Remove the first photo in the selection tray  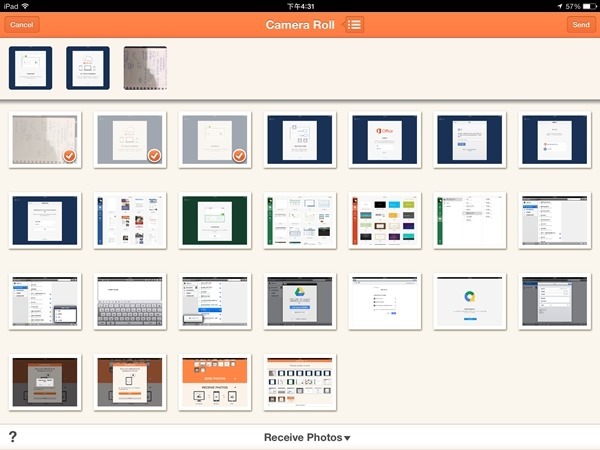pos(31,68)
